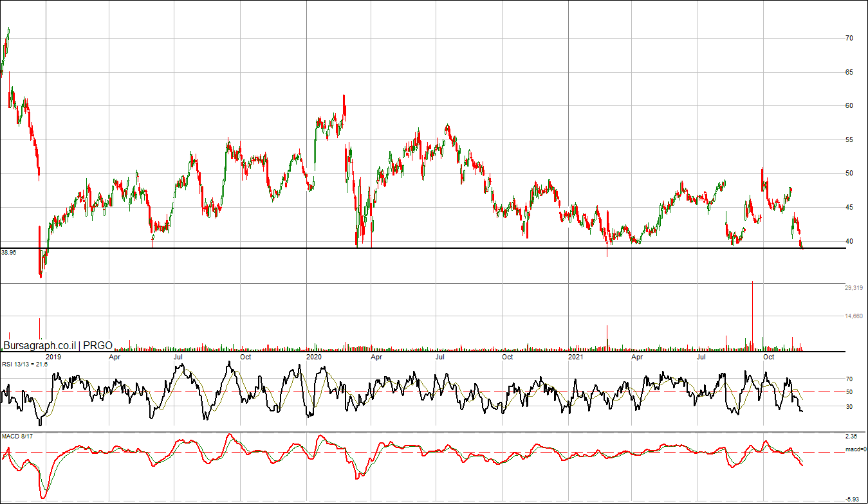Select the 70 label on the price axis
This screenshot has height=504, width=868.
[849, 39]
